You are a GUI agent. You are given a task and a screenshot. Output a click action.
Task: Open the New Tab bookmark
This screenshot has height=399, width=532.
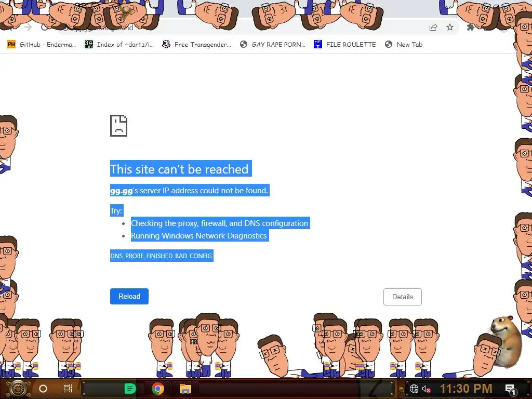click(404, 45)
